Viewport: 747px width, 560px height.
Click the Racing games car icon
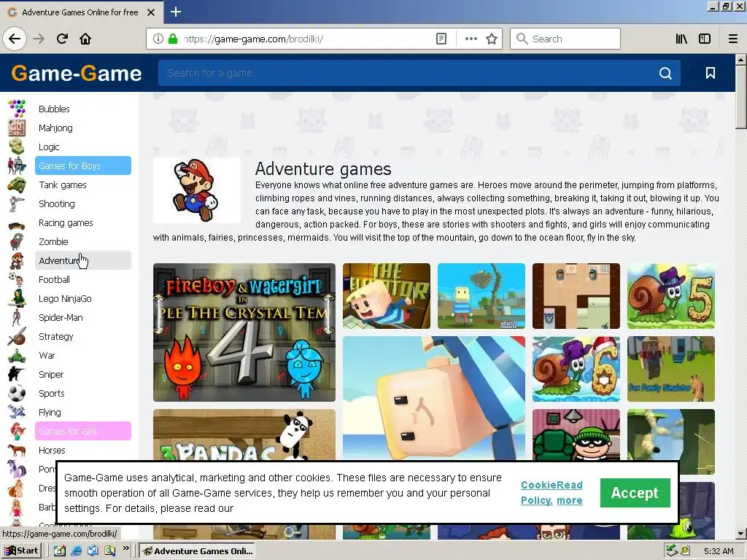17,225
